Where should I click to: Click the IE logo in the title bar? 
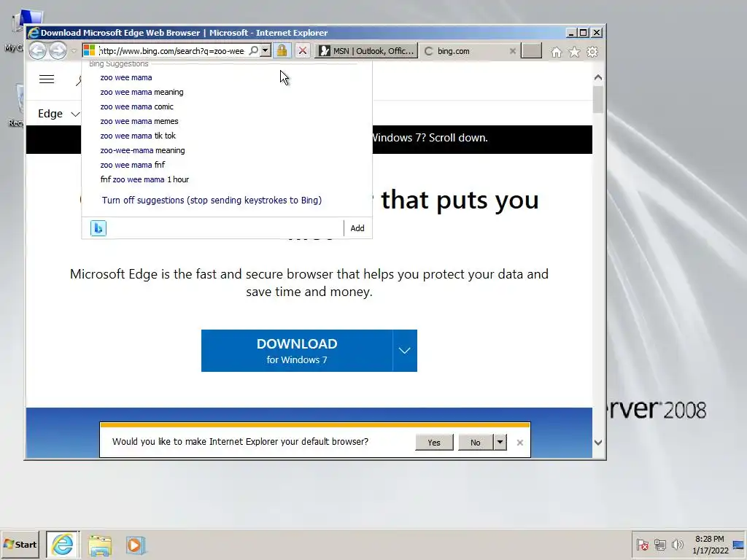pyautogui.click(x=34, y=33)
